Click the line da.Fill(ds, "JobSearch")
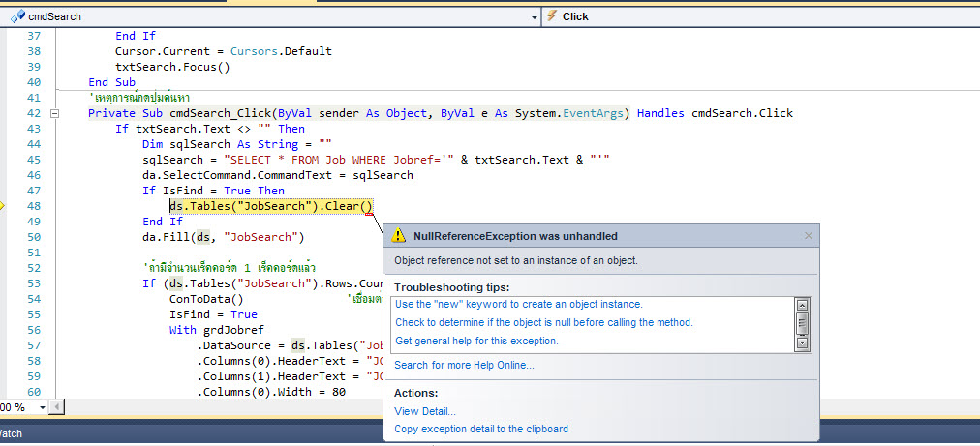The image size is (980, 446). click(223, 237)
